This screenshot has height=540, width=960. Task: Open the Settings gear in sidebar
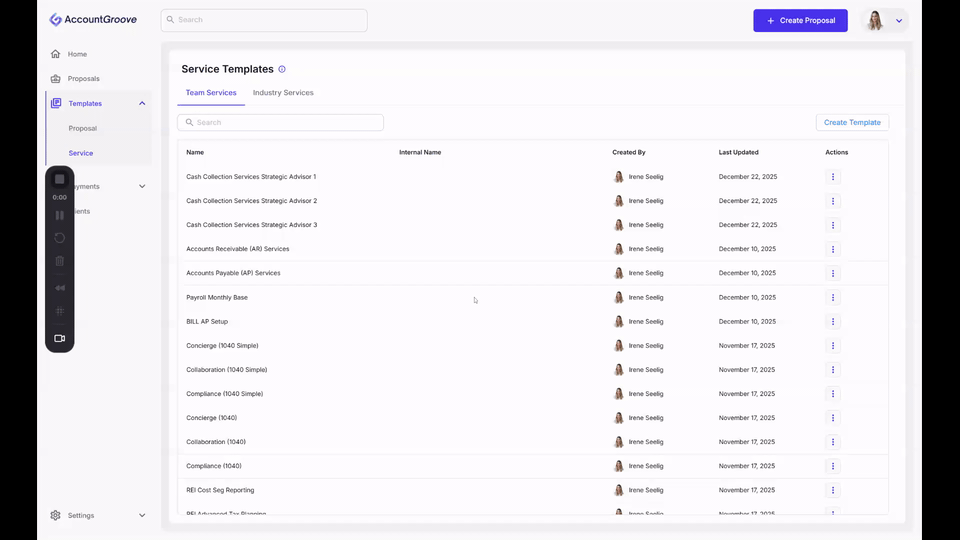coord(56,515)
